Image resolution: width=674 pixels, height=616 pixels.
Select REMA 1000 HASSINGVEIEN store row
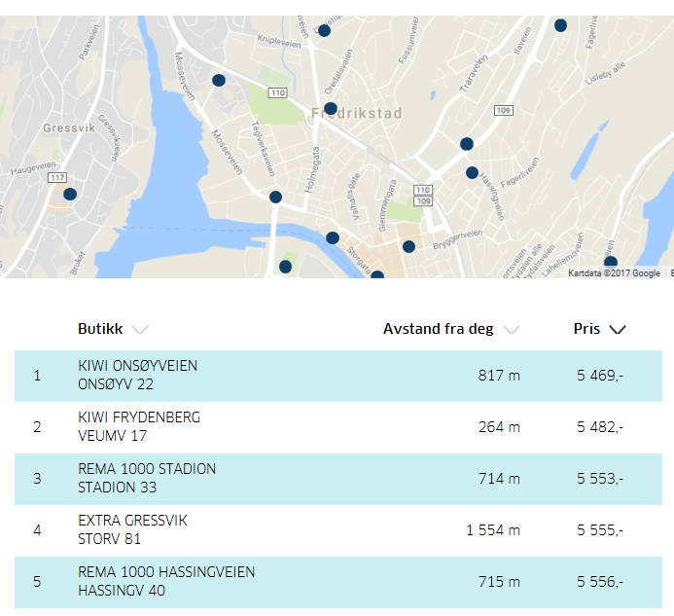338,583
